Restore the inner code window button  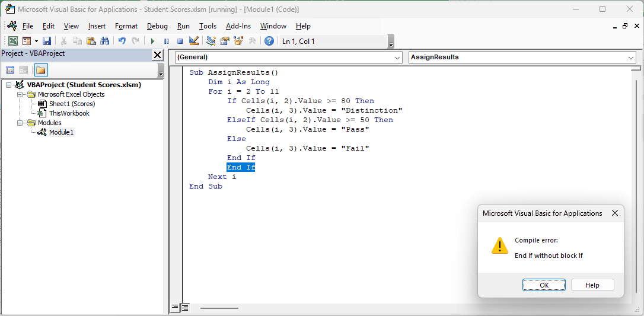624,26
